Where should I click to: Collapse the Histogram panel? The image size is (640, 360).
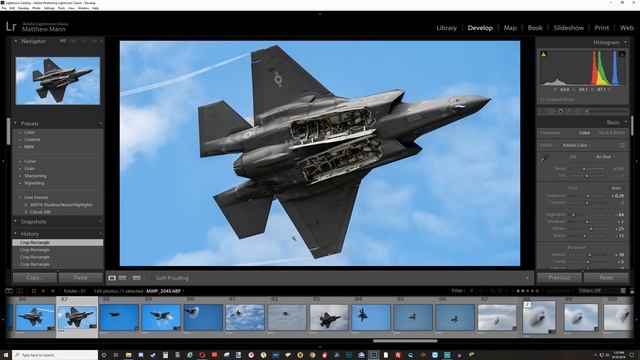pos(625,42)
